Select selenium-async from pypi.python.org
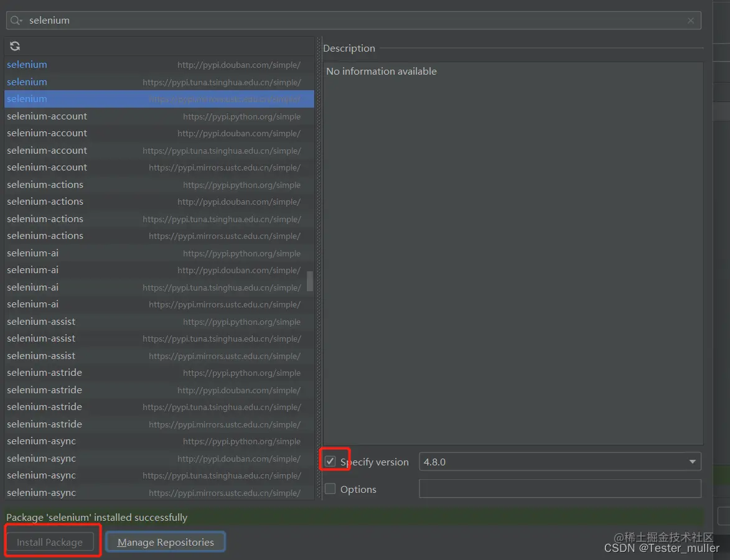This screenshot has height=560, width=730. [159, 441]
